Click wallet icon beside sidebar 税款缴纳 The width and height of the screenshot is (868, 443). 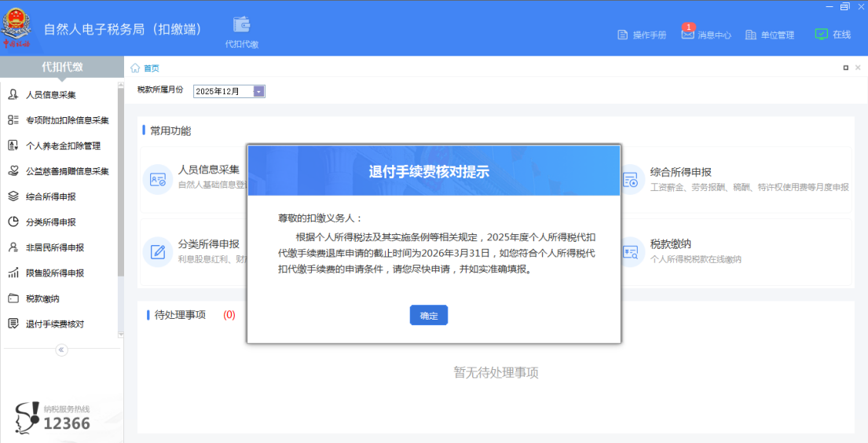(x=13, y=298)
